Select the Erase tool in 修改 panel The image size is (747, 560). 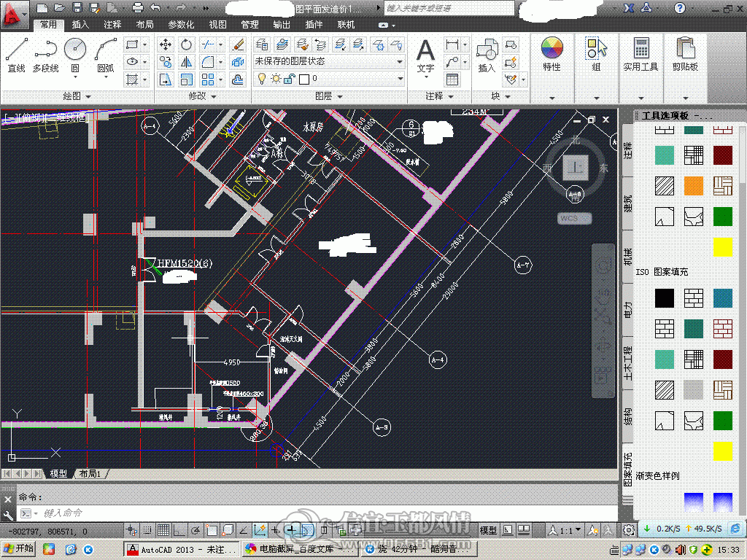point(237,44)
